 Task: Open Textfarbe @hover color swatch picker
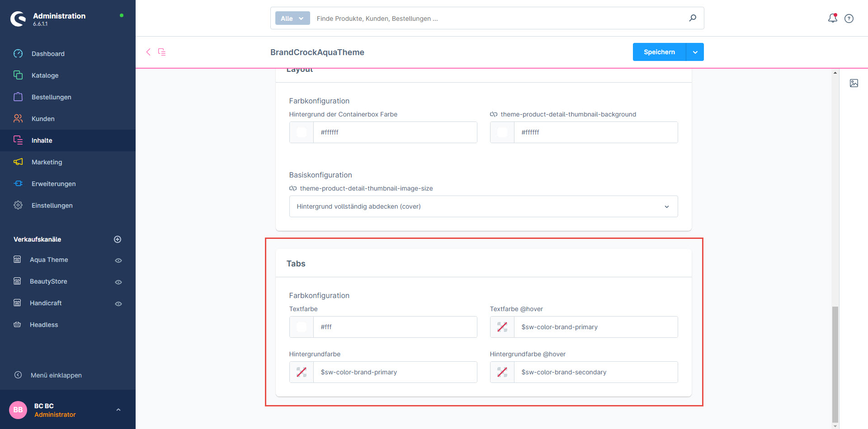pyautogui.click(x=502, y=327)
